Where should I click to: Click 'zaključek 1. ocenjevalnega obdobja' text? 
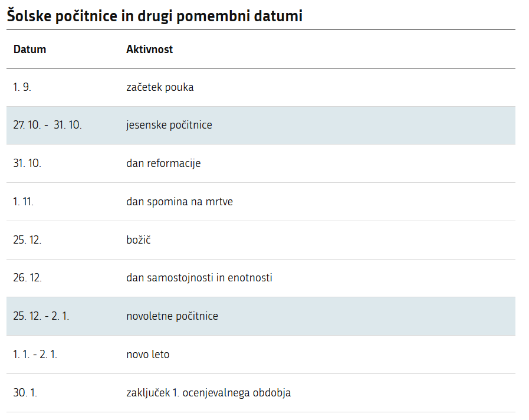[x=208, y=393]
